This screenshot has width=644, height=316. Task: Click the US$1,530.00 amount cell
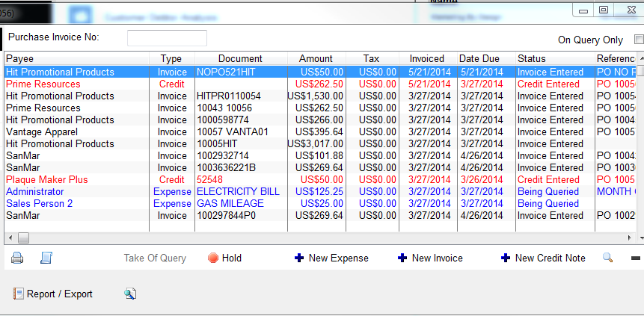point(316,96)
